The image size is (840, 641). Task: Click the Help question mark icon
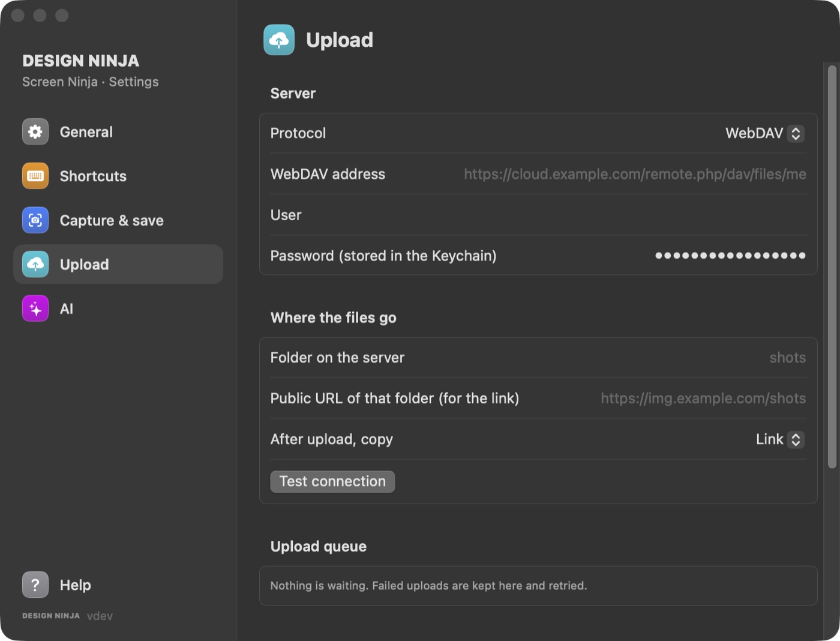click(x=35, y=585)
